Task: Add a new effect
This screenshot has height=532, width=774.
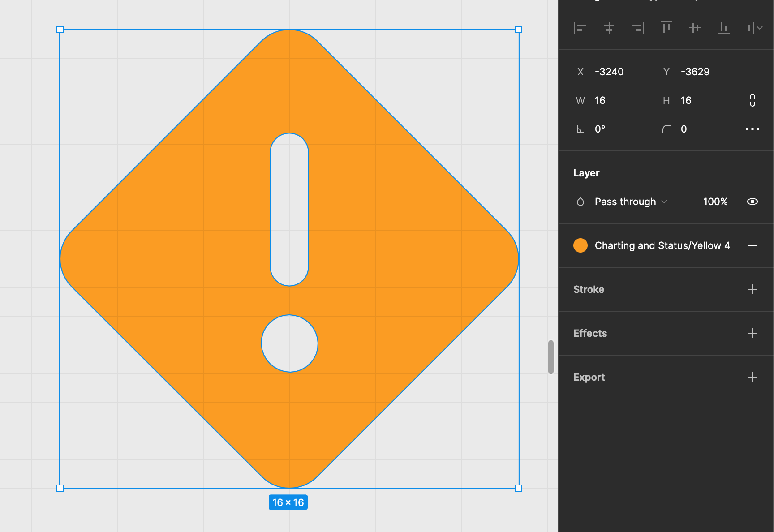Action: click(752, 333)
